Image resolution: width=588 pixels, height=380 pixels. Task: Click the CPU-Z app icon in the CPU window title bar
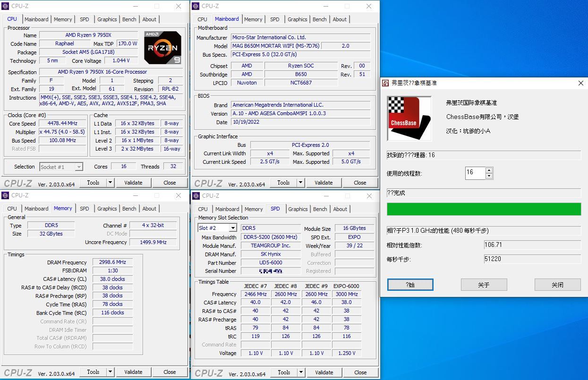coord(5,6)
